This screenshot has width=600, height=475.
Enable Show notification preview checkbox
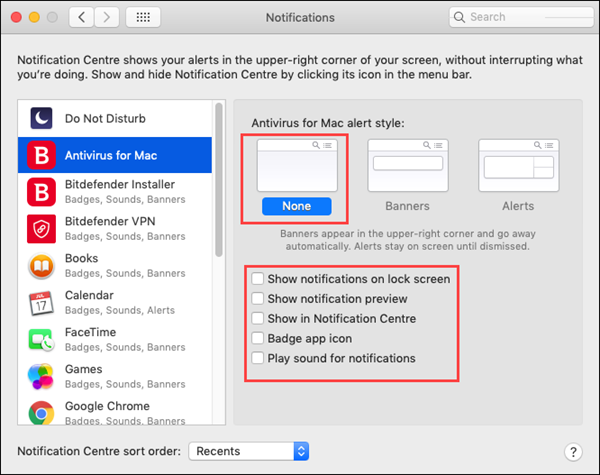pyautogui.click(x=258, y=298)
